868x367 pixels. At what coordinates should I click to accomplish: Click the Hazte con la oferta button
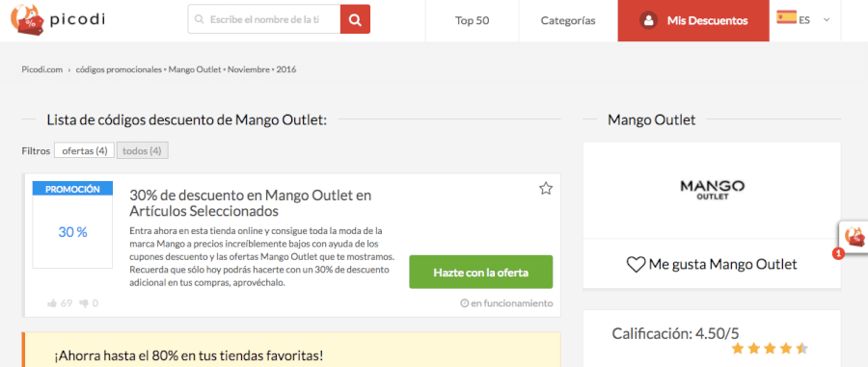[x=481, y=272]
